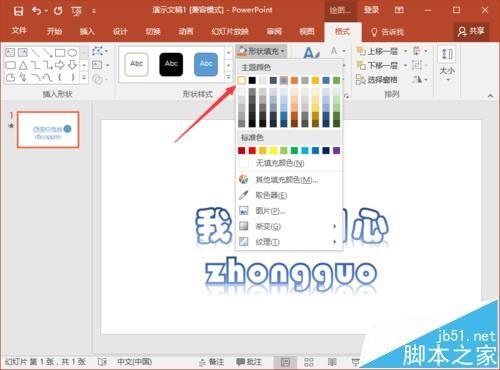500x370 pixels.
Task: Switch to the 幻灯片放映 tab
Action: coord(230,32)
